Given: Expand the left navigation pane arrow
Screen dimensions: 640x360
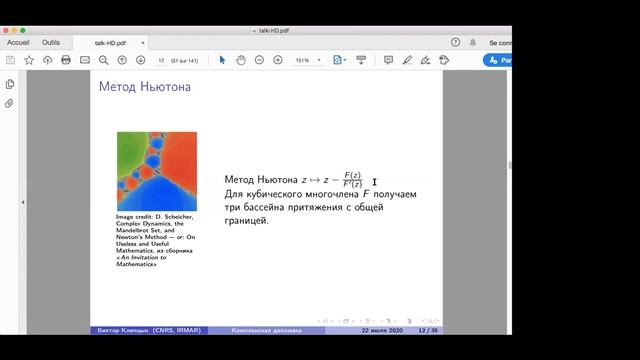Looking at the screenshot, I should point(23,202).
